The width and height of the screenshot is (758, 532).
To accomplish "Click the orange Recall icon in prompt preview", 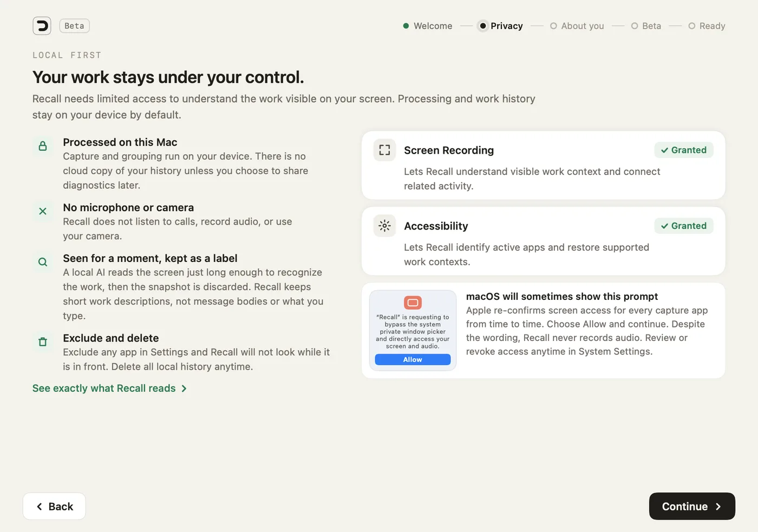I will pos(413,303).
